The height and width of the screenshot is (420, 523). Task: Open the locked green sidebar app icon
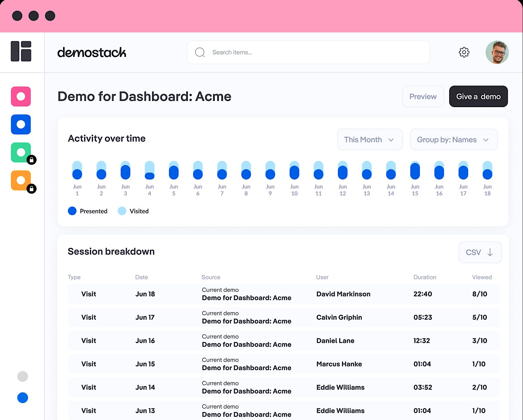pos(21,152)
